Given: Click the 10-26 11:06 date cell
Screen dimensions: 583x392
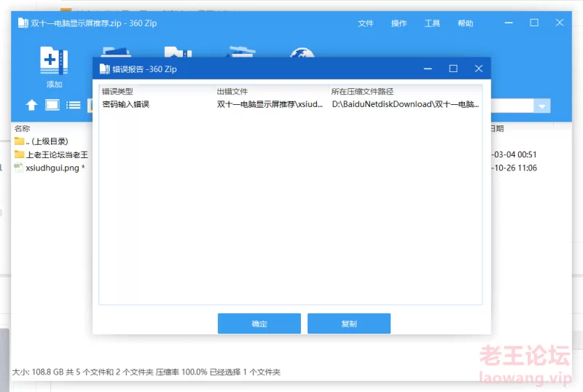Looking at the screenshot, I should 514,168.
